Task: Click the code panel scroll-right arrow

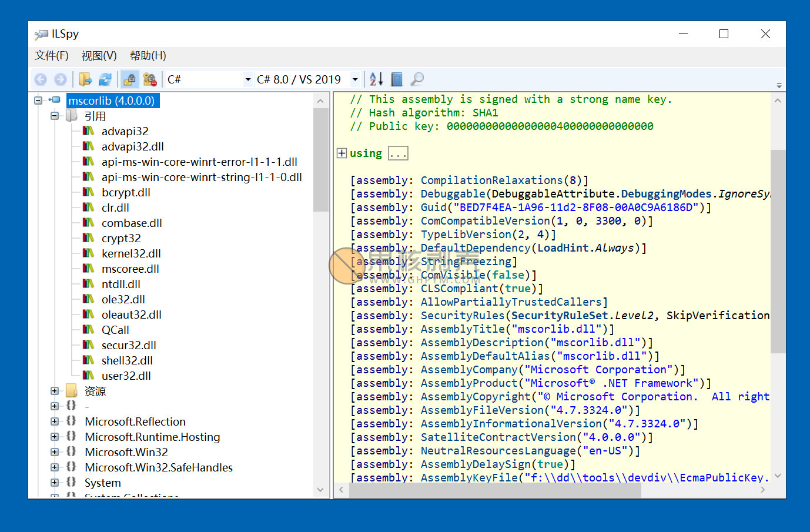Action: pos(762,489)
